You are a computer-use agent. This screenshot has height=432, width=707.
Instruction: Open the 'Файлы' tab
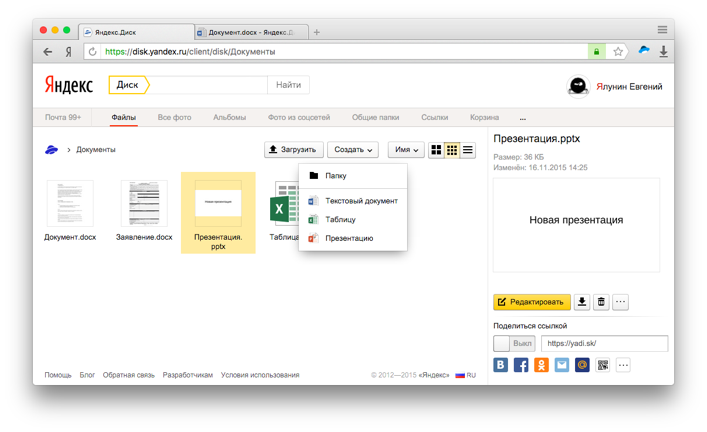click(x=124, y=117)
